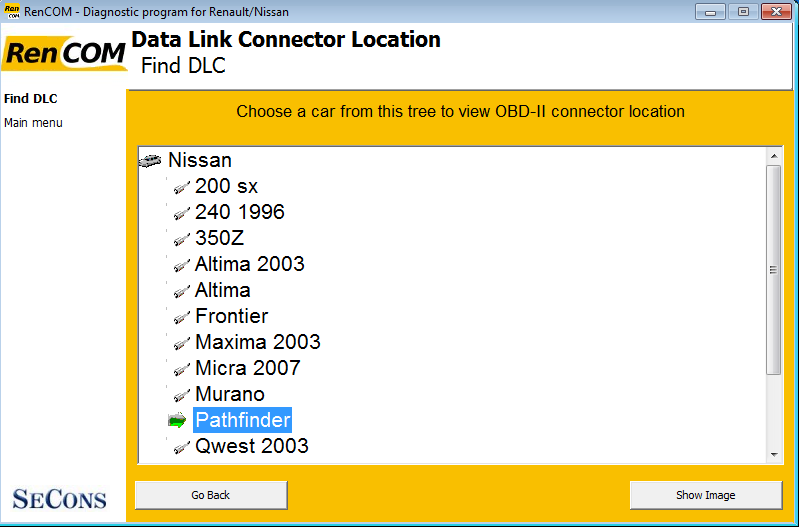The width and height of the screenshot is (799, 527).
Task: Close the RenCOM window
Action: pyautogui.click(x=776, y=11)
